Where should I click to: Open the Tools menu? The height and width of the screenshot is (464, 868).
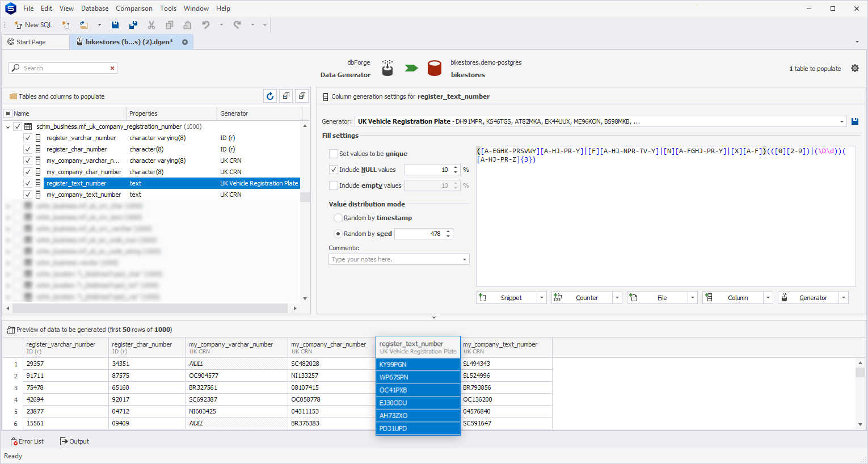[x=168, y=9]
